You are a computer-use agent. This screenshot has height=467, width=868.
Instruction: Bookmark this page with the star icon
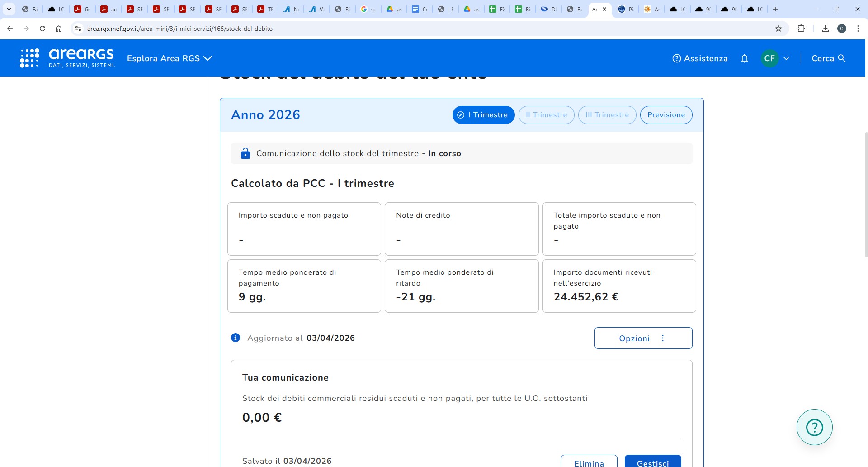pos(778,29)
